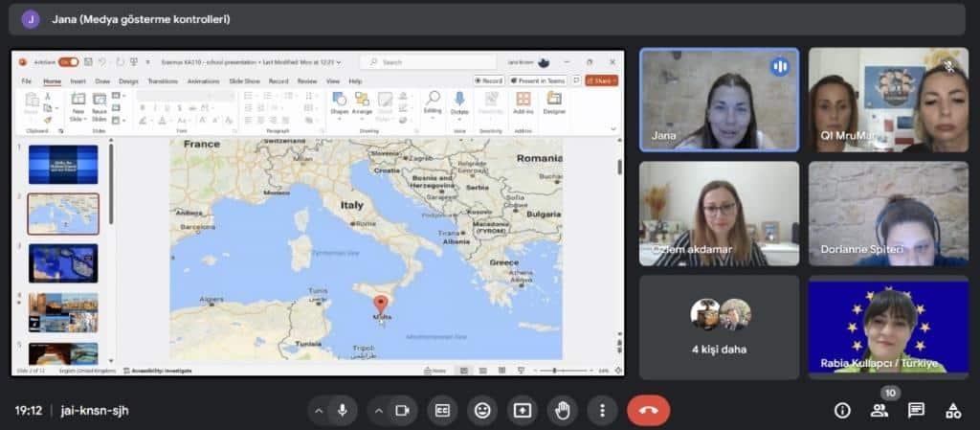Click the present screen icon
The image size is (980, 430).
(x=523, y=410)
